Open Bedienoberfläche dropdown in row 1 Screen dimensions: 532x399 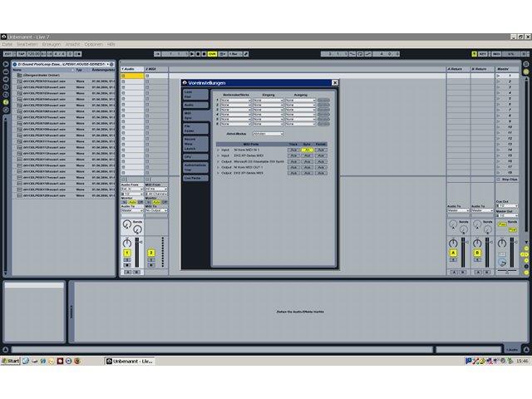click(x=236, y=101)
